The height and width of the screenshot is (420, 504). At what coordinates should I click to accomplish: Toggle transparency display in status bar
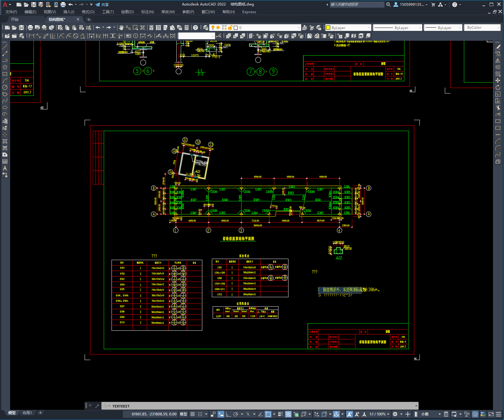(288, 414)
